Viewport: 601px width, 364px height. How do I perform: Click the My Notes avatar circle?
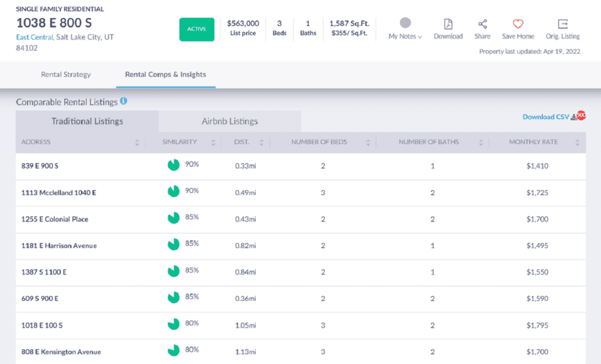pyautogui.click(x=405, y=23)
